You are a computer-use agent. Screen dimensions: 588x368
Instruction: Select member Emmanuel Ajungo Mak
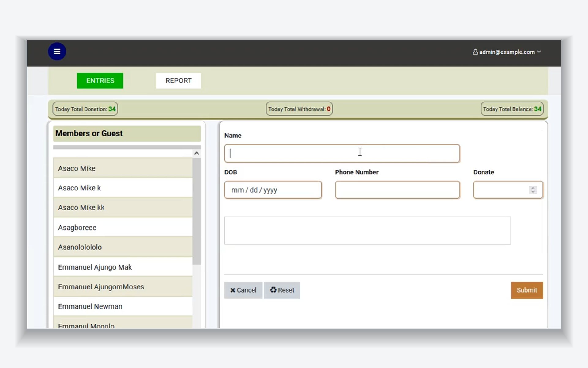[x=123, y=267]
